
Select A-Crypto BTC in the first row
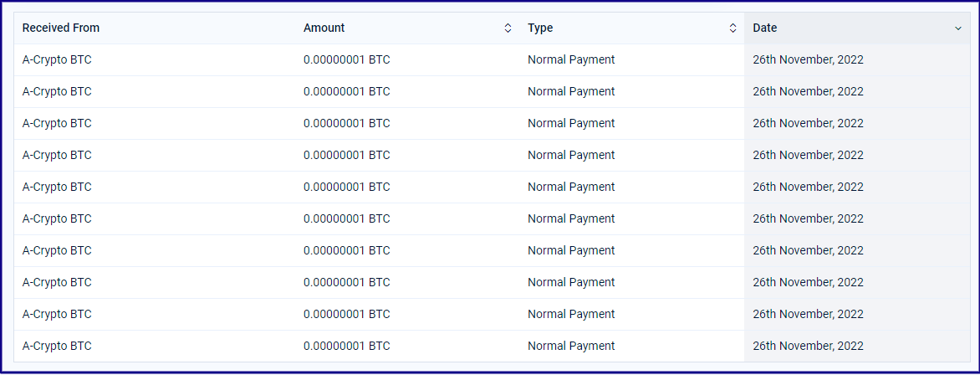(x=57, y=59)
